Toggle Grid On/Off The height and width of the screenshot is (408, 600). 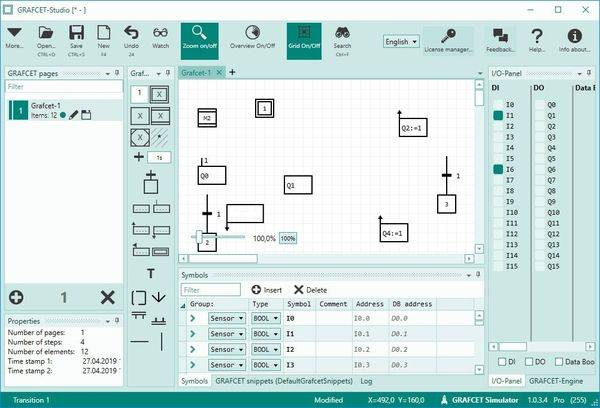pos(304,41)
